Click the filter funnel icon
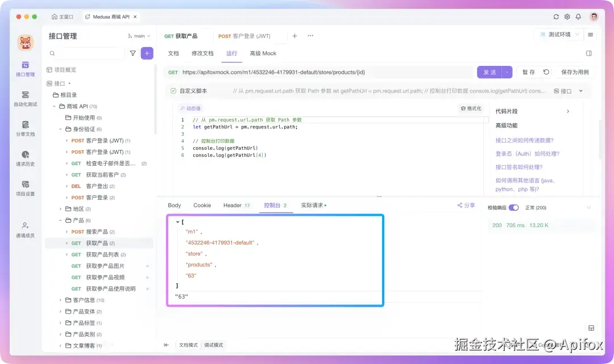Image resolution: width=614 pixels, height=364 pixels. [x=132, y=53]
